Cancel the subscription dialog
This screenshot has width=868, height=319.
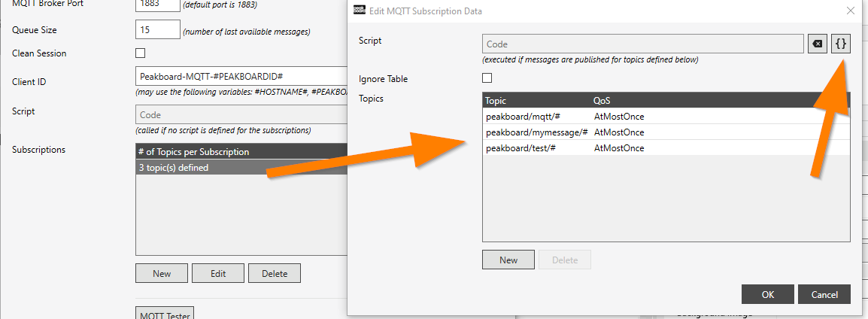point(824,295)
